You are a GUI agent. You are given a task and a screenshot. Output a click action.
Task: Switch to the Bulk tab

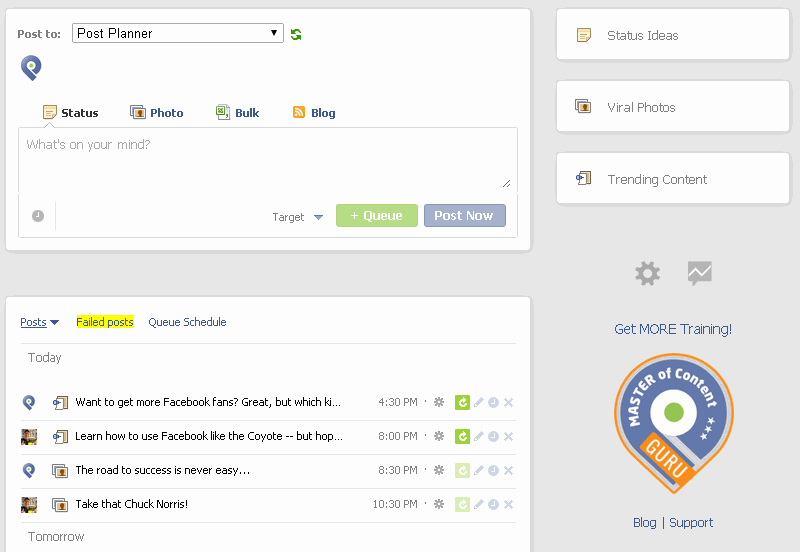click(x=237, y=113)
